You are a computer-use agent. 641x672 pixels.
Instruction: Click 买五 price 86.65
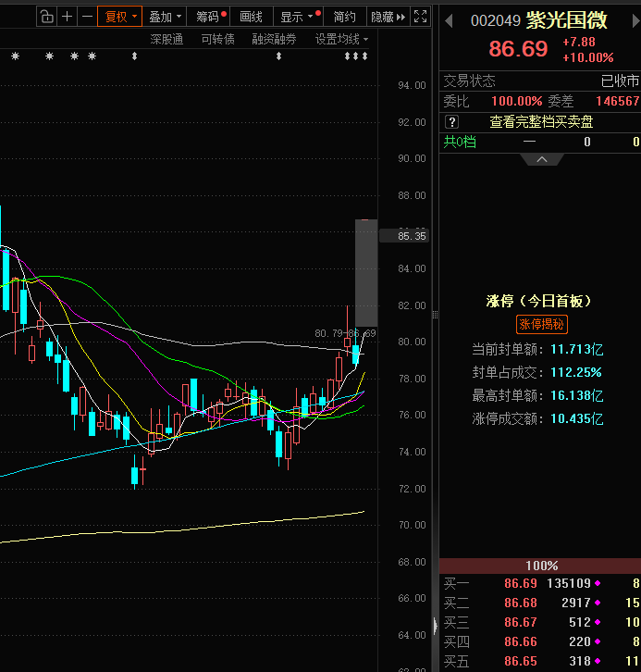pyautogui.click(x=521, y=661)
